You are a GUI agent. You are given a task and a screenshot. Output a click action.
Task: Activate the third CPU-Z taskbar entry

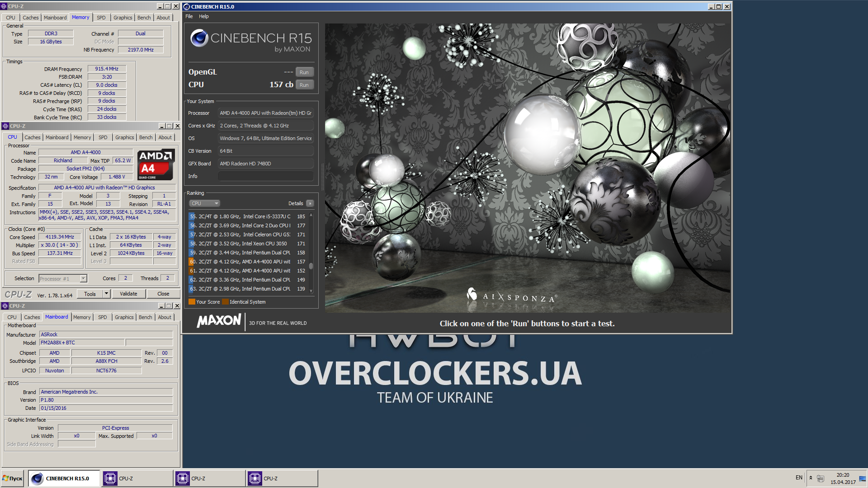pos(282,478)
